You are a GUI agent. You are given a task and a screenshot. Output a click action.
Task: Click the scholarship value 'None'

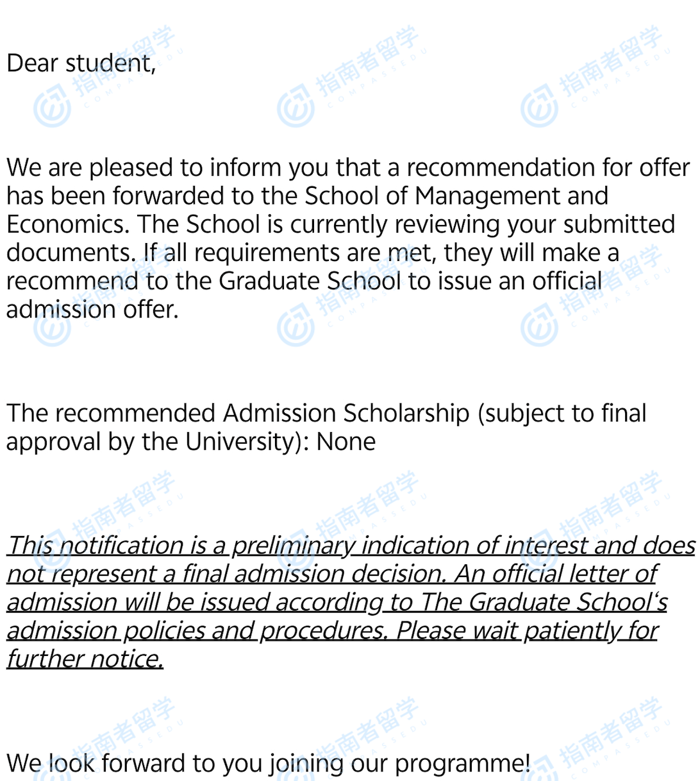pyautogui.click(x=346, y=442)
